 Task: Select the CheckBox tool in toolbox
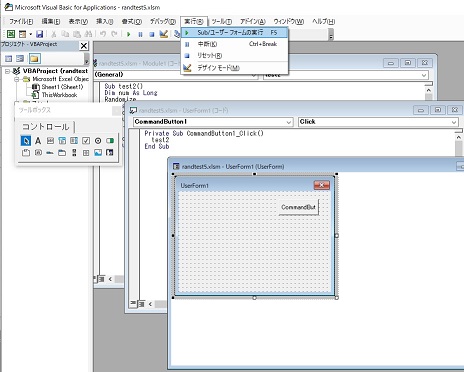tap(86, 141)
